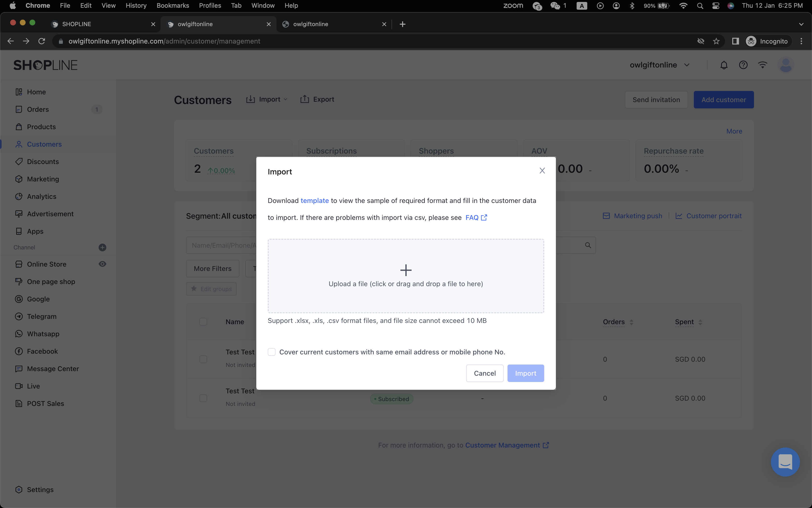Image resolution: width=812 pixels, height=508 pixels.
Task: Open Telegram channel
Action: (42, 316)
